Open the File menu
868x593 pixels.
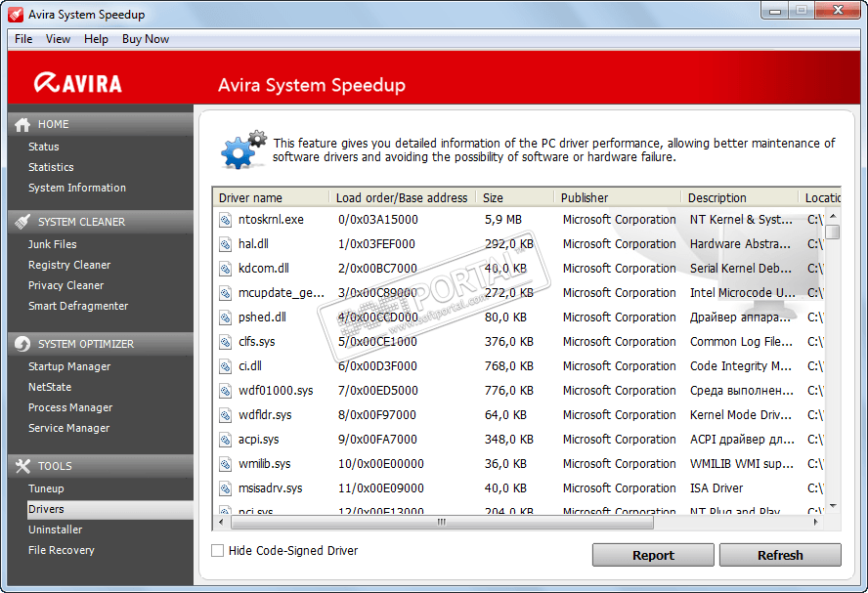pyautogui.click(x=23, y=39)
